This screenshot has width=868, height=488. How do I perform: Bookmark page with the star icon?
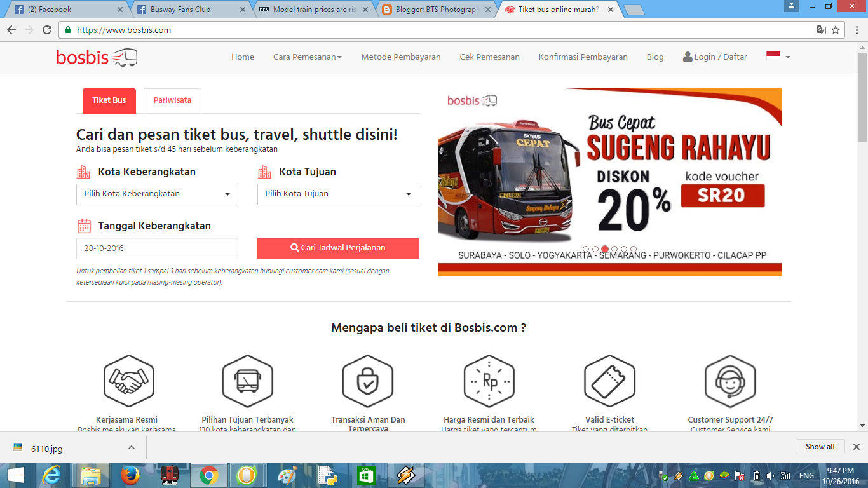tap(836, 30)
